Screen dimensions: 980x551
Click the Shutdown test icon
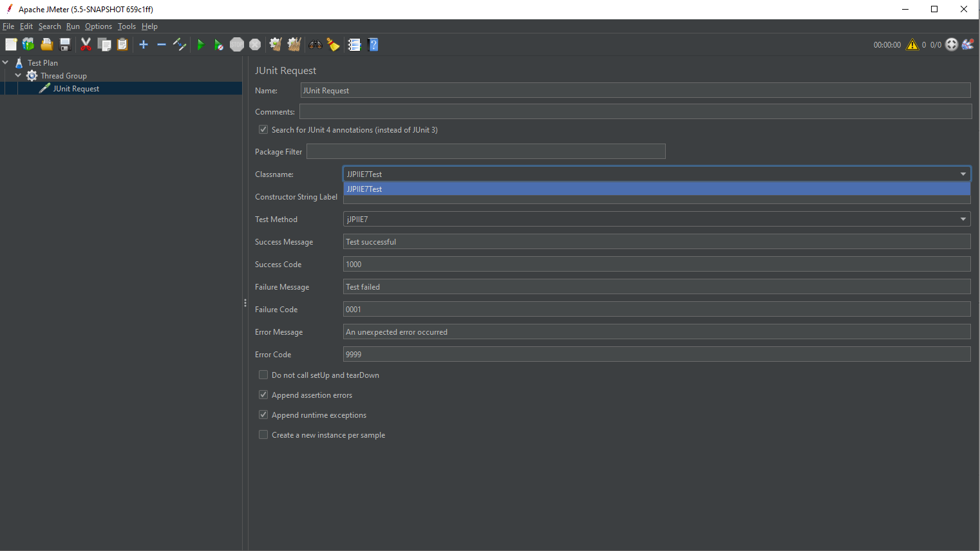tap(255, 44)
